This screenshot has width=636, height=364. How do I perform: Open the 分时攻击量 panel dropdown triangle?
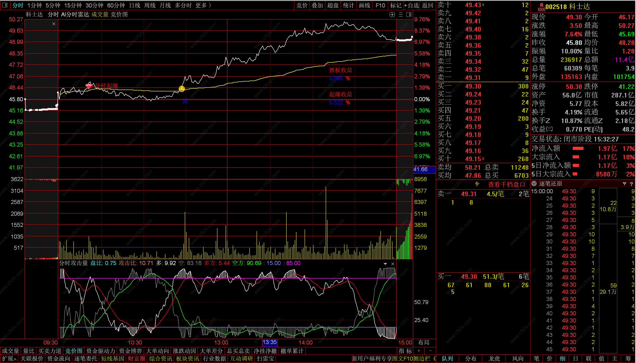click(x=385, y=264)
